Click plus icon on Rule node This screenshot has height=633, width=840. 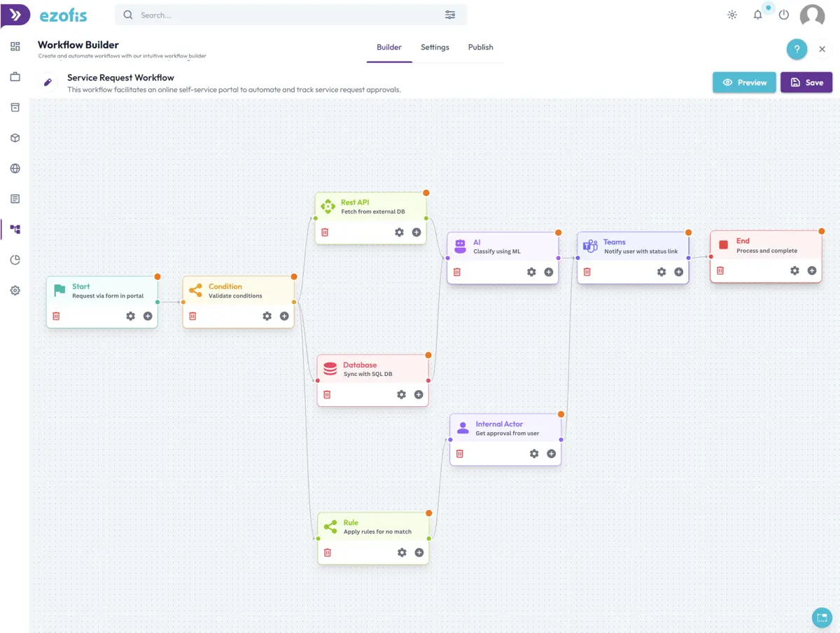tap(419, 552)
